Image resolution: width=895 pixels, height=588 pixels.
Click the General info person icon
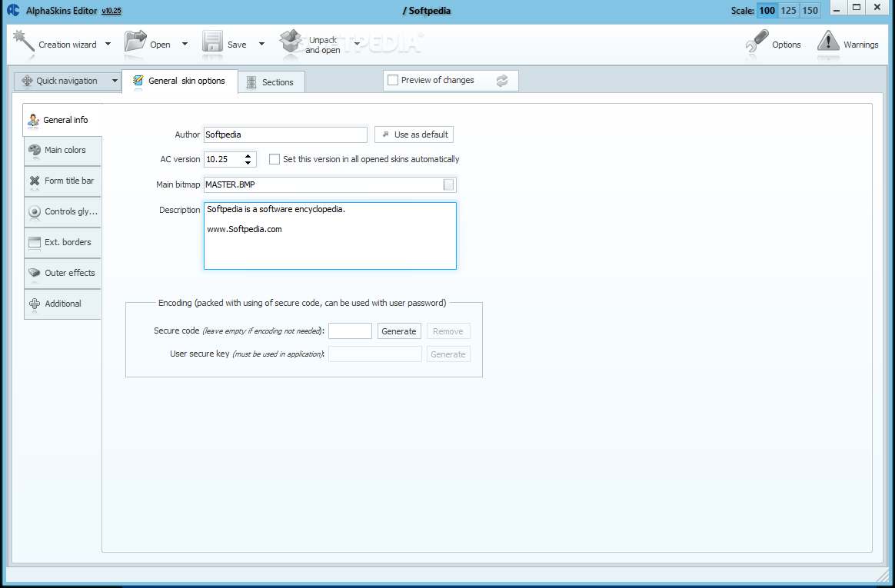click(x=34, y=120)
